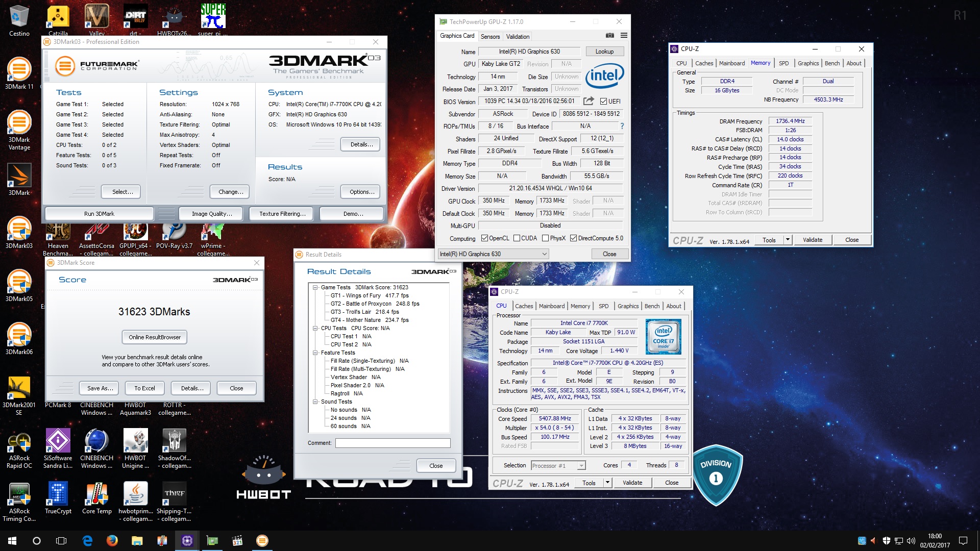Collapse Feature Tests tree node

315,353
